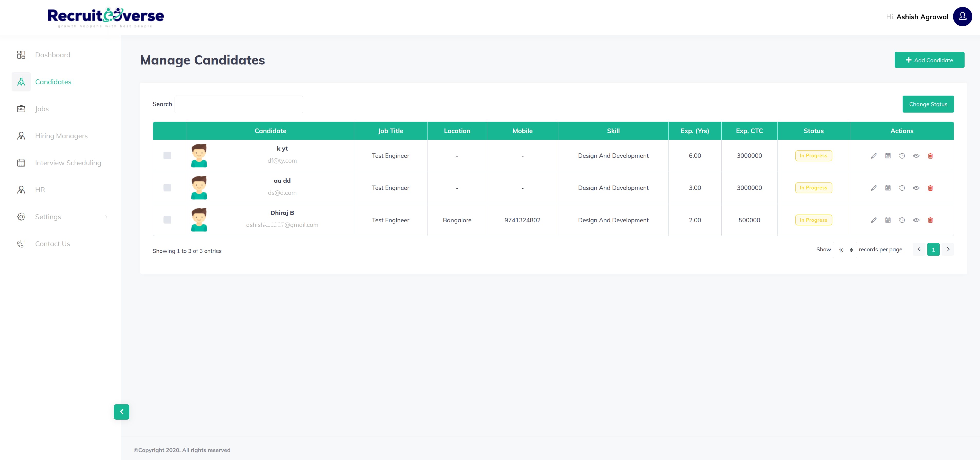This screenshot has height=460, width=980.
Task: Collapse the sidebar with the arrow button
Action: pos(121,412)
